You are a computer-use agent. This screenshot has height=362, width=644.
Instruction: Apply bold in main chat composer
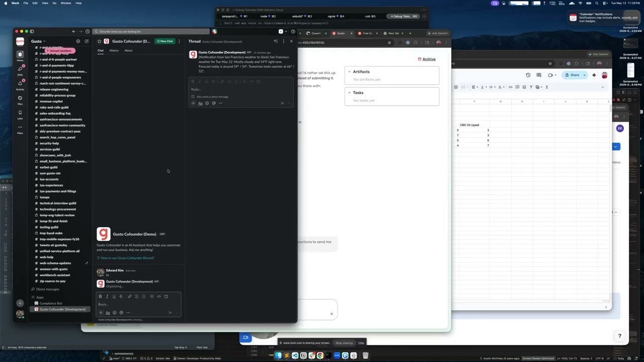coord(100,296)
